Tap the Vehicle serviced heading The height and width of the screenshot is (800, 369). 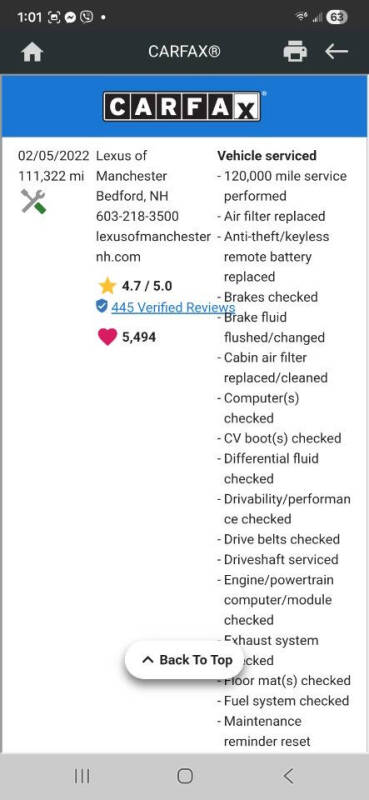click(267, 156)
